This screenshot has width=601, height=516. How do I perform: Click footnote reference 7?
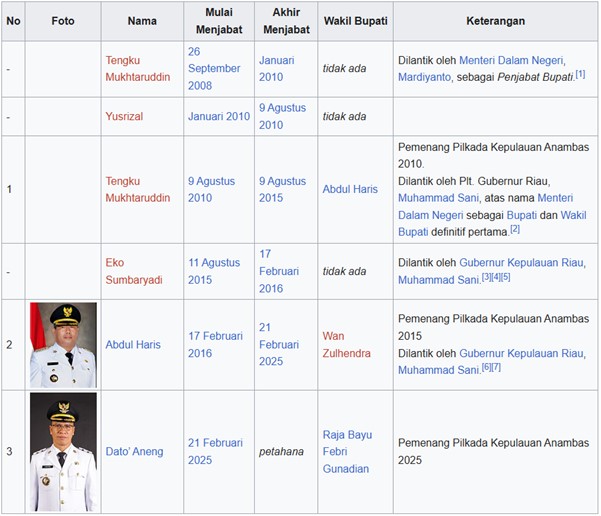point(496,368)
